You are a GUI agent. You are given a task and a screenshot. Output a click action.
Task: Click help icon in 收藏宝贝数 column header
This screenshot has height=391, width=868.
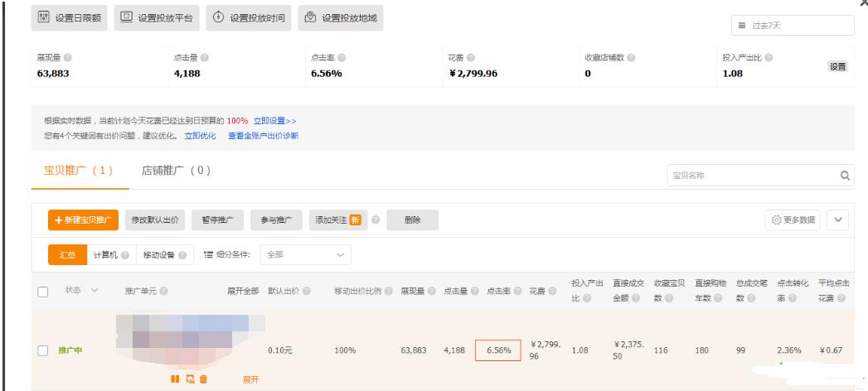669,298
